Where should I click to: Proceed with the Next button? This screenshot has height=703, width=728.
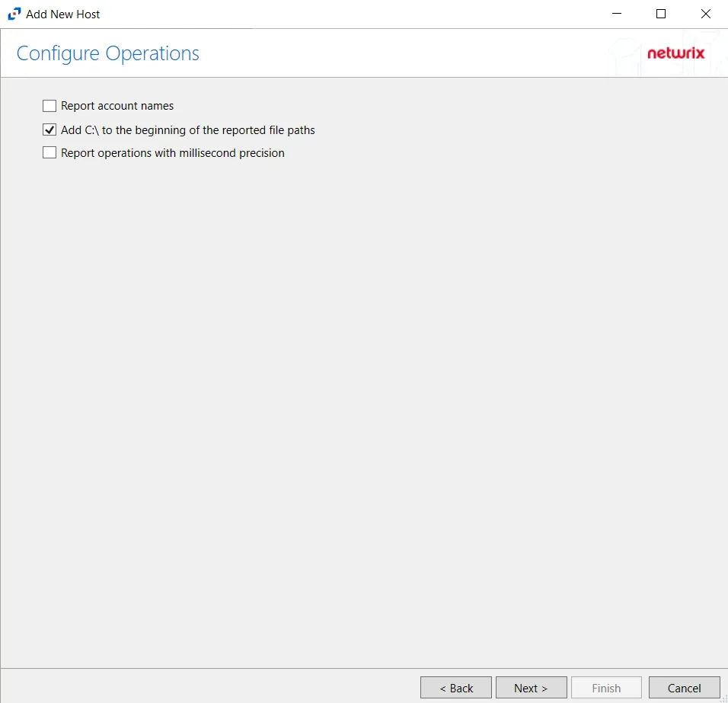coord(531,688)
